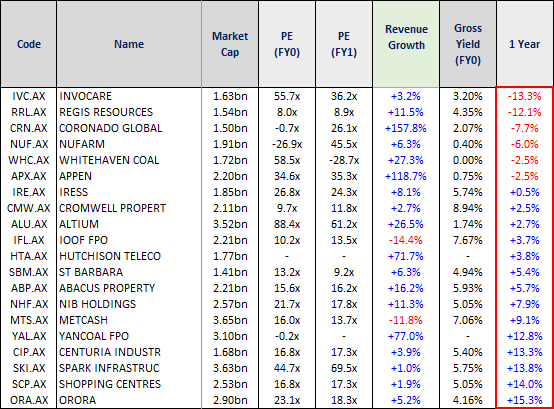Select the Market Cap header cell
This screenshot has height=409, width=554.
tap(230, 44)
